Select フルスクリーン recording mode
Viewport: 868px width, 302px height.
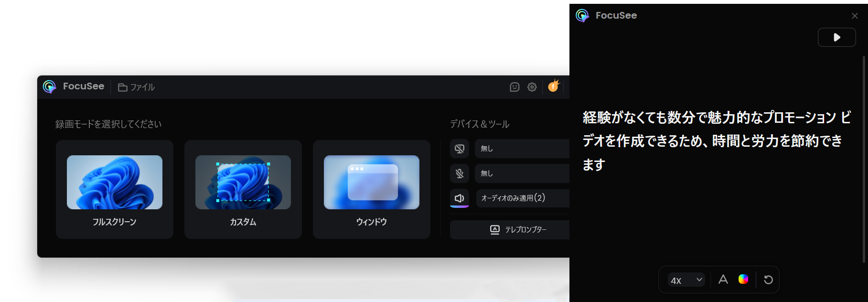pos(115,189)
